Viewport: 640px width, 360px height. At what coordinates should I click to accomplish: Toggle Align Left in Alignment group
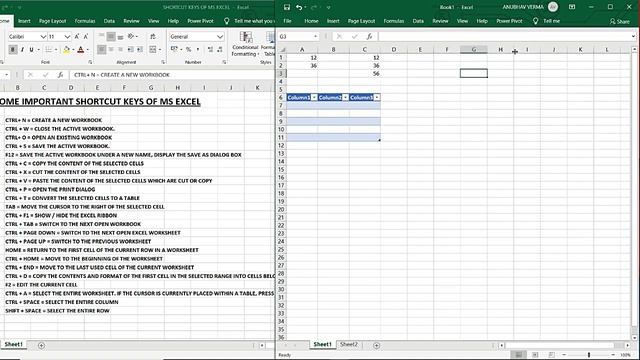tap(102, 49)
